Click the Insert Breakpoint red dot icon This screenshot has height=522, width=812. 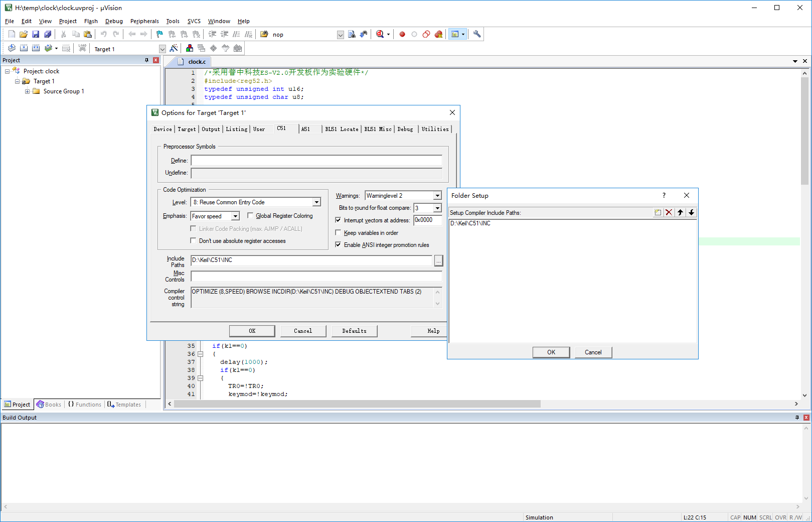pyautogui.click(x=402, y=34)
